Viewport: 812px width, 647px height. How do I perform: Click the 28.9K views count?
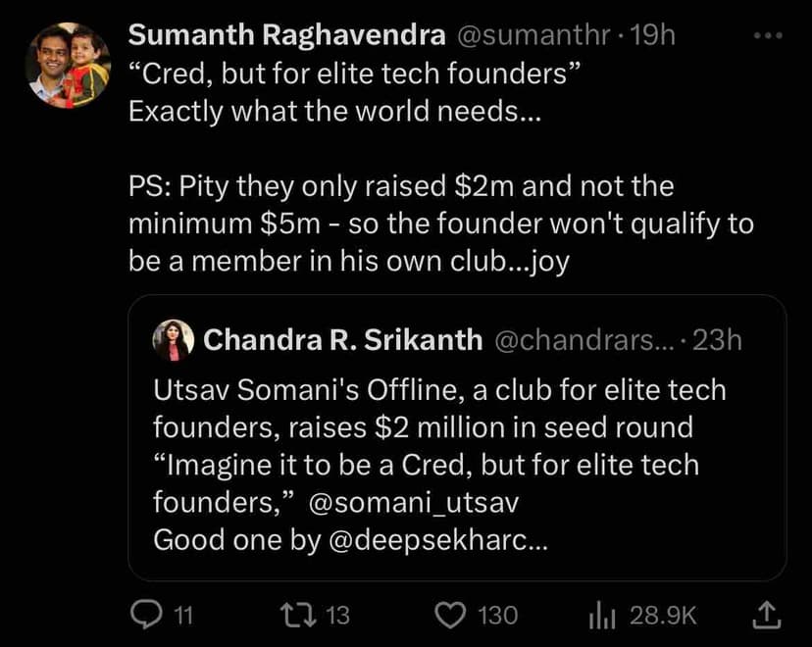pyautogui.click(x=663, y=615)
